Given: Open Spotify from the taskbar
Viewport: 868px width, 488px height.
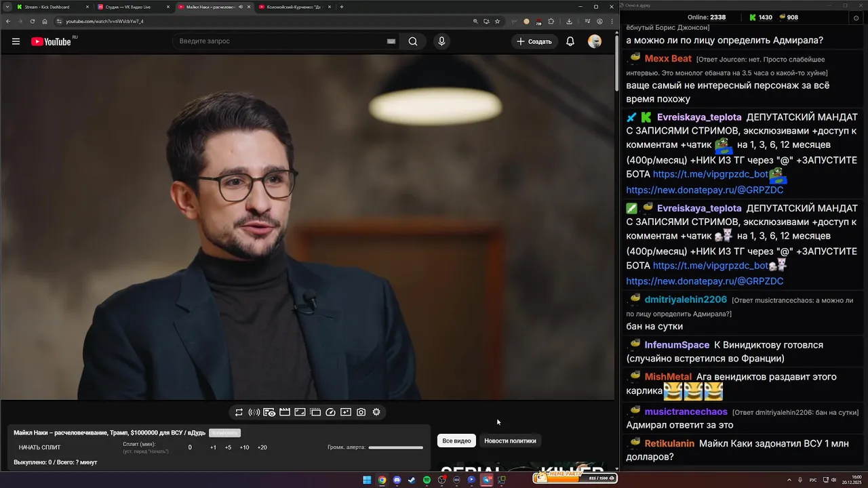Looking at the screenshot, I should (427, 480).
